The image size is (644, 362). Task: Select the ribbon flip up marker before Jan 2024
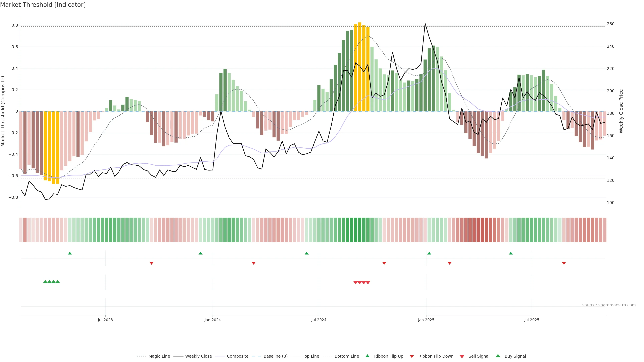[x=201, y=253]
